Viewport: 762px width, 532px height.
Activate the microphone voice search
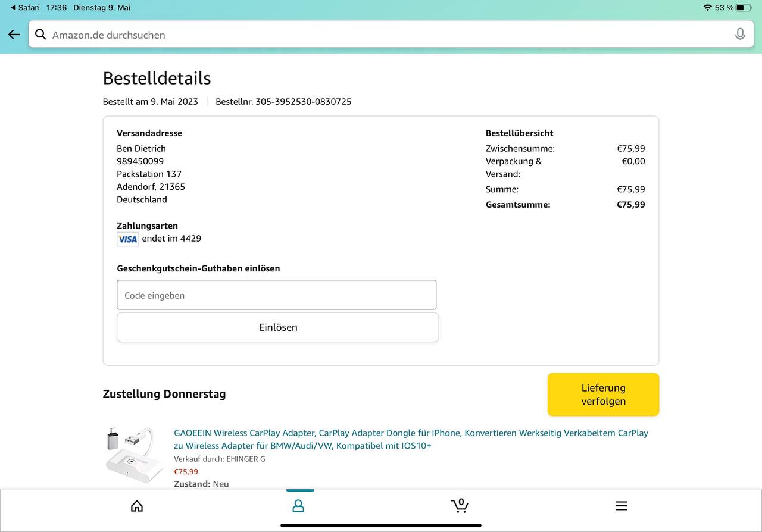[x=740, y=35]
